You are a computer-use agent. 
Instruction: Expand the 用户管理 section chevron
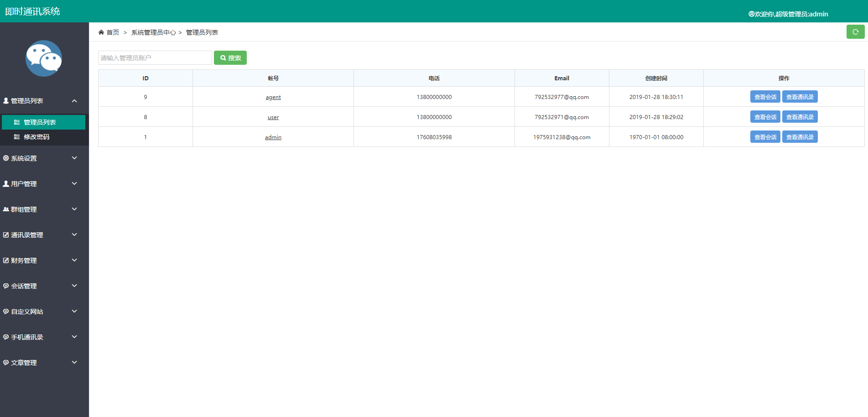(x=74, y=184)
